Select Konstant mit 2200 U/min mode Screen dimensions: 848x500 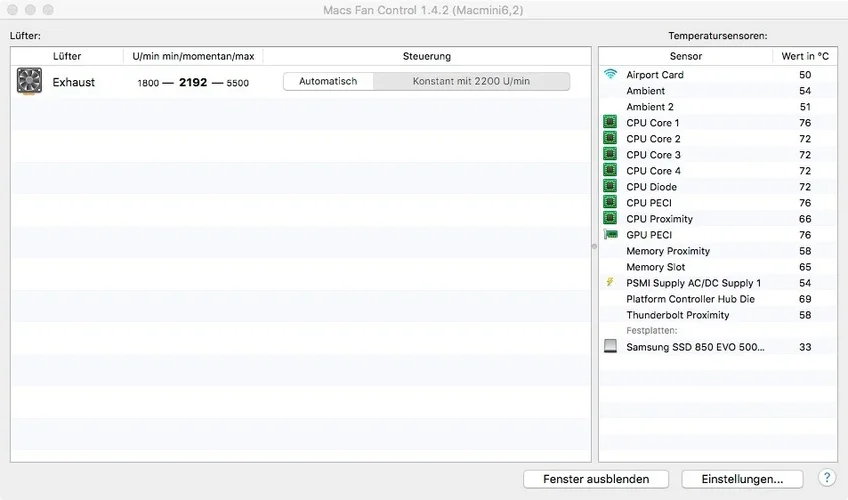click(x=471, y=81)
